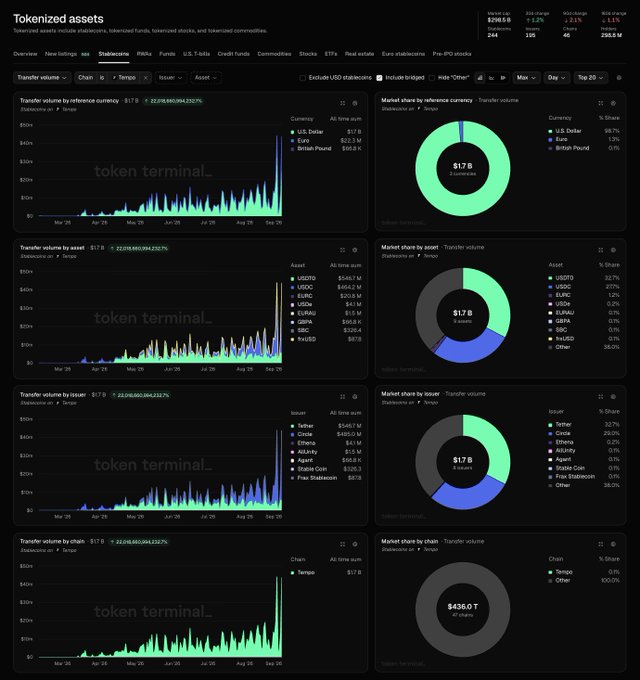The height and width of the screenshot is (680, 640).
Task: Open the Asset filter dropdown
Action: [206, 78]
